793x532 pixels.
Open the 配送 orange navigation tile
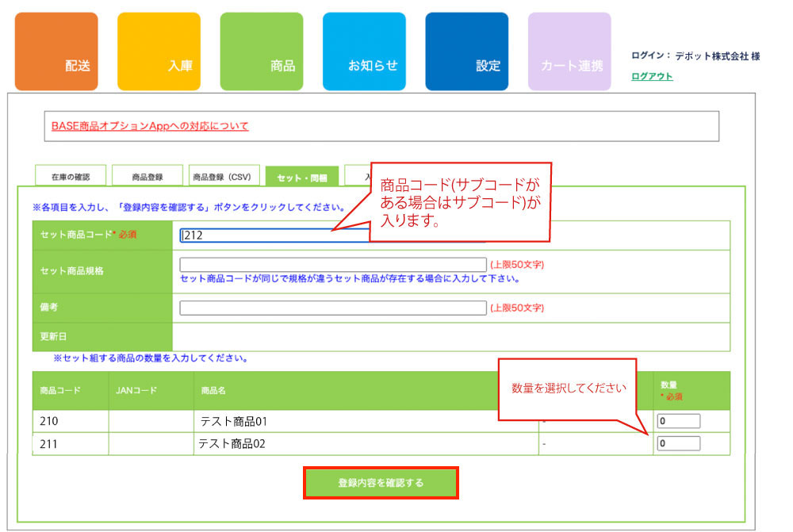click(x=56, y=52)
